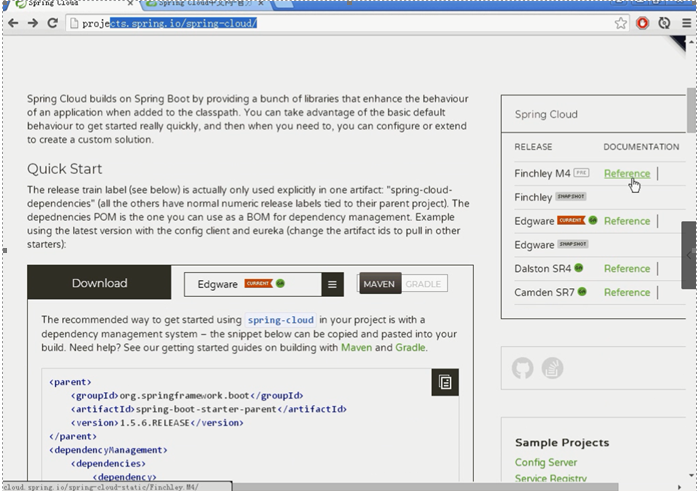Click the vertical page scrollbar thumb

pos(692,110)
